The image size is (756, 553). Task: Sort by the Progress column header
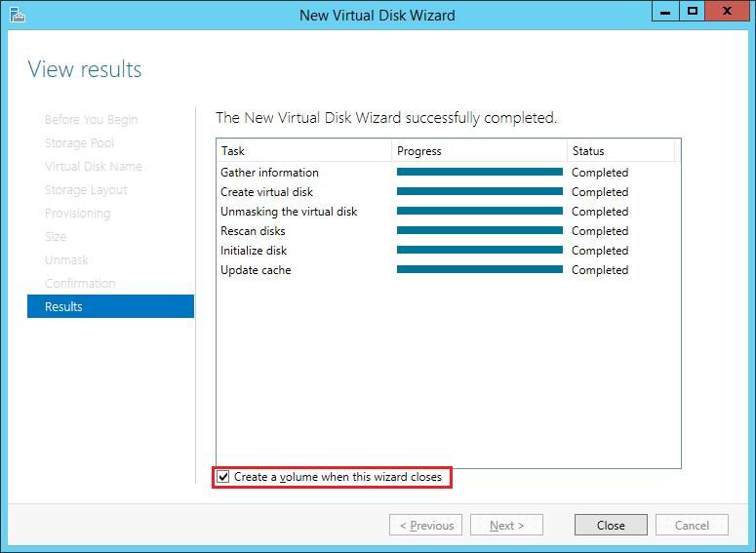click(479, 151)
